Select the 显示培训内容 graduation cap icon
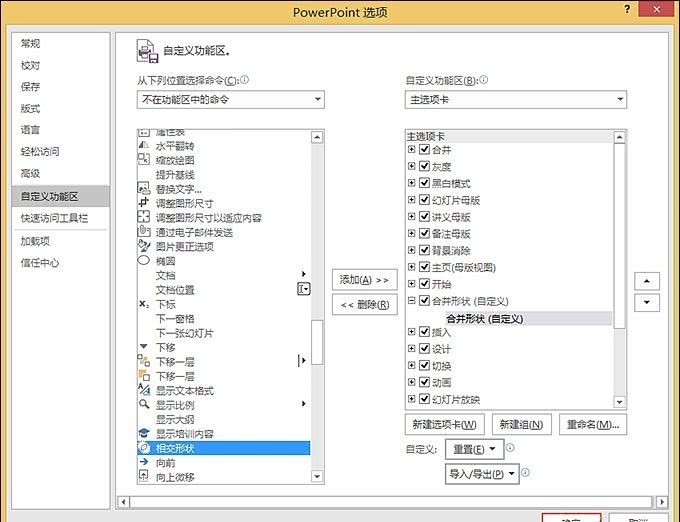This screenshot has width=680, height=522. click(x=144, y=433)
